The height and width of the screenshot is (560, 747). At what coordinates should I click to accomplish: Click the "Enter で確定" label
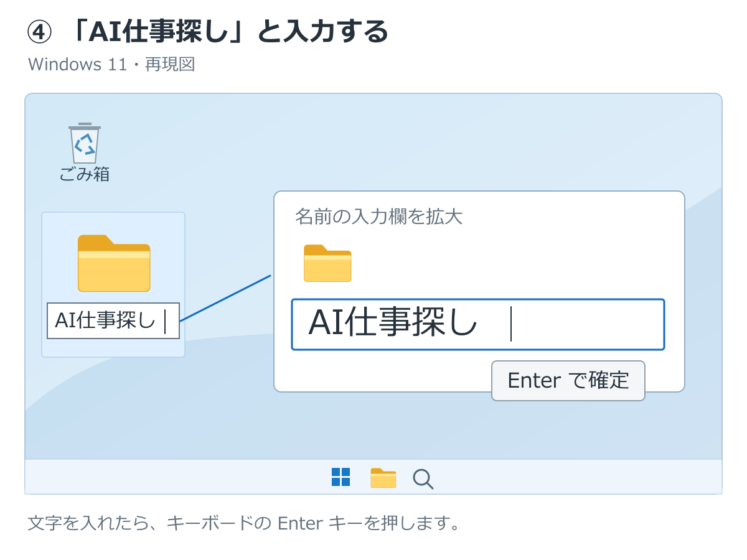click(568, 380)
